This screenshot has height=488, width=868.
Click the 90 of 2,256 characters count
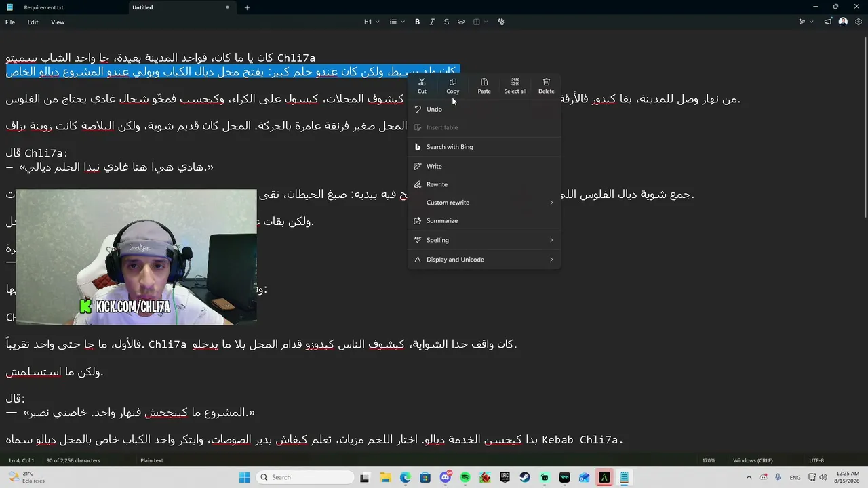pos(73,460)
